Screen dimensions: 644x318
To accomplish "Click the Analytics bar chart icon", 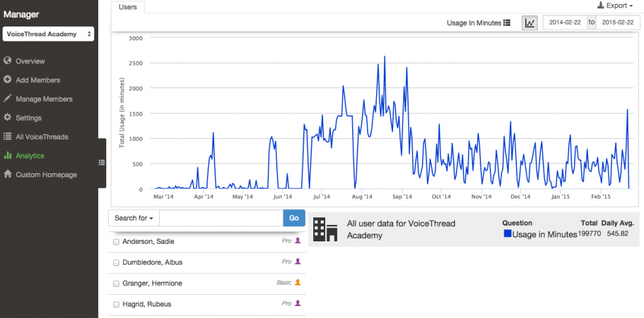I will [7, 155].
